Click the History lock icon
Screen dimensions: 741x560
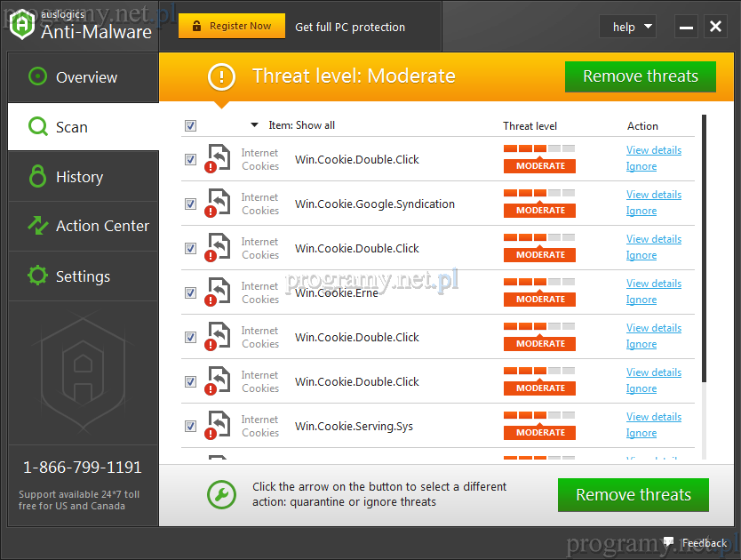coord(37,177)
